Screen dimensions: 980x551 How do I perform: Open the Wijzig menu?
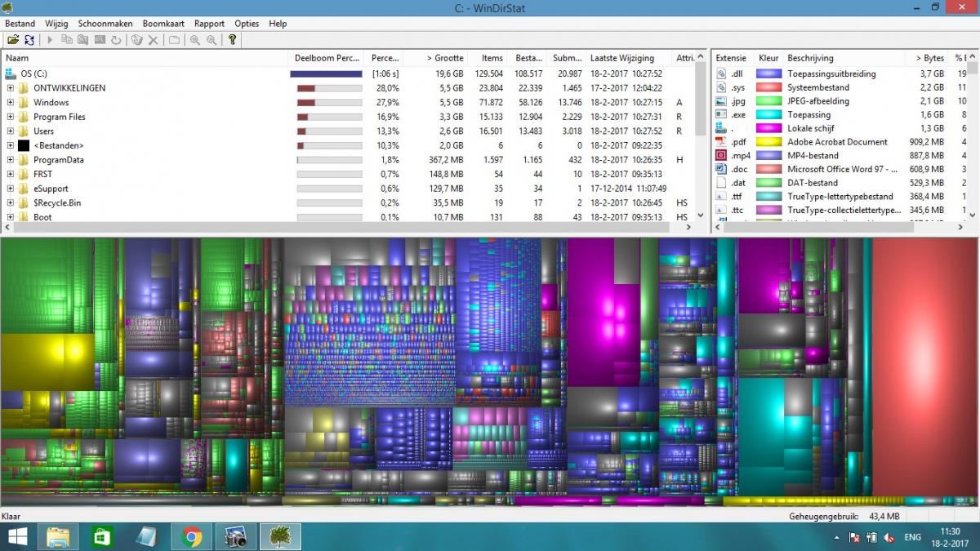(56, 24)
